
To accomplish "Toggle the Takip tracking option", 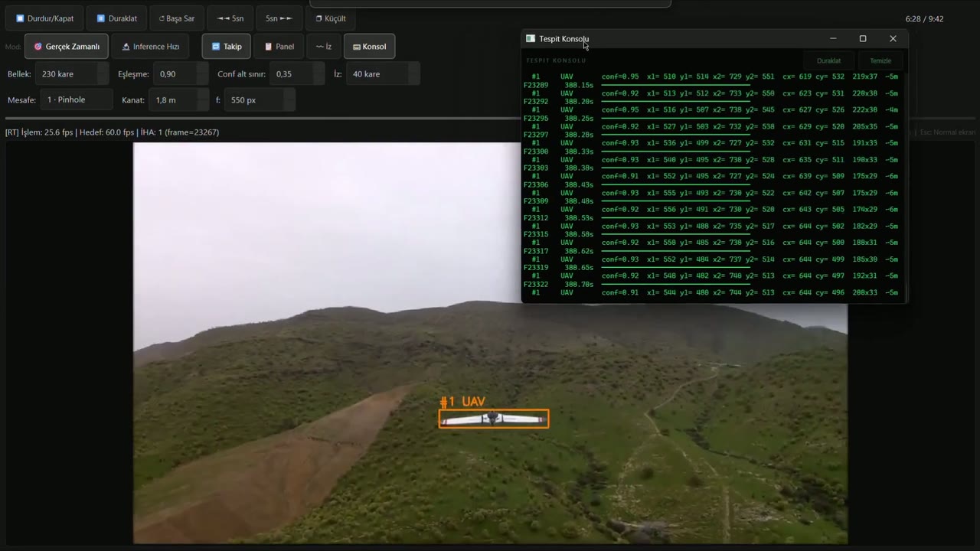I will 226,47.
